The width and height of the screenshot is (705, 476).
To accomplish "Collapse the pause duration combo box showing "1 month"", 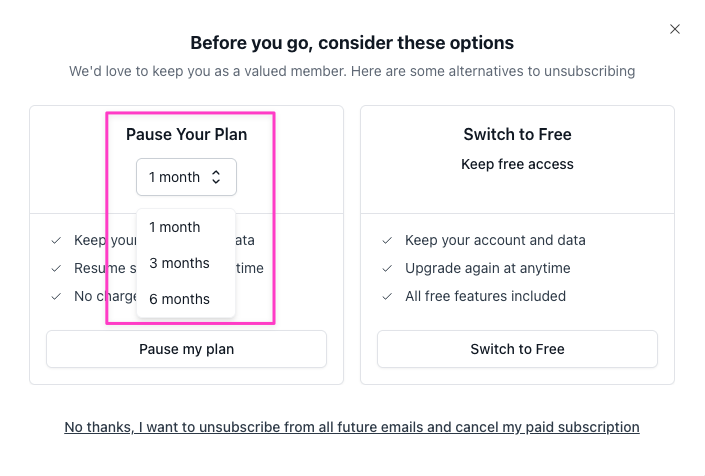I will [x=186, y=177].
